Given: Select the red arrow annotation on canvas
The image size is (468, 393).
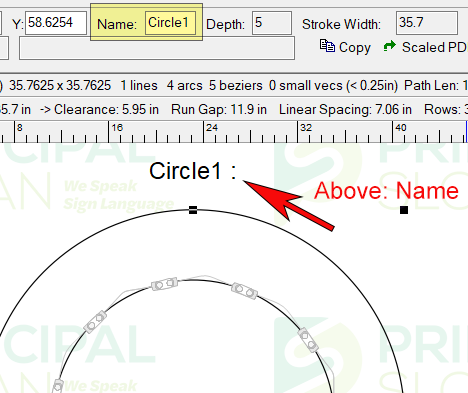Looking at the screenshot, I should (x=289, y=205).
